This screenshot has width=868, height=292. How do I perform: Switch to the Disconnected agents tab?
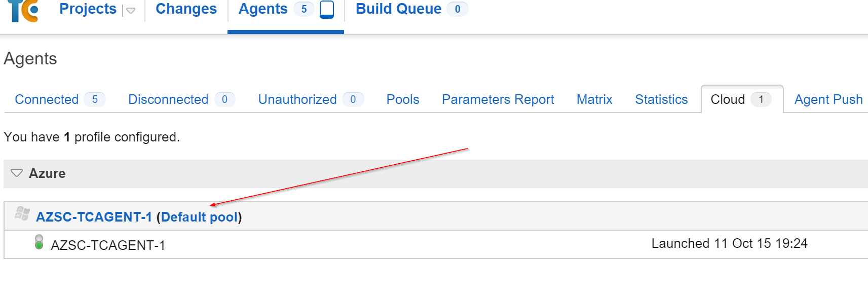point(181,99)
